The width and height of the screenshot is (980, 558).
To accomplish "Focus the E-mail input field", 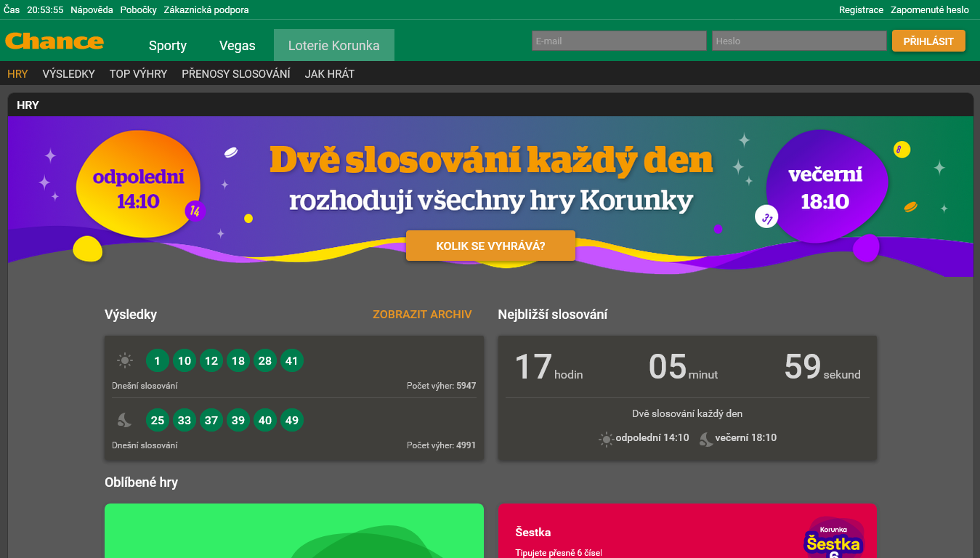I will [x=619, y=41].
